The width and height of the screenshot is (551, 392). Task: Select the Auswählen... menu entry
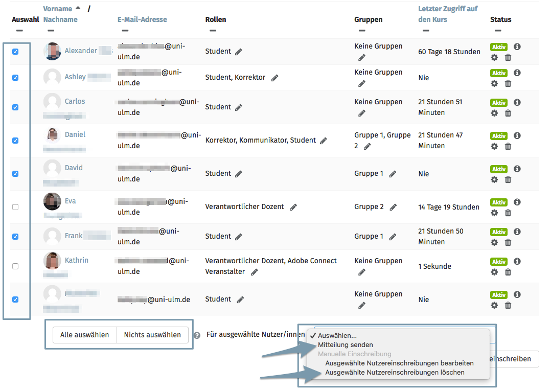[337, 335]
